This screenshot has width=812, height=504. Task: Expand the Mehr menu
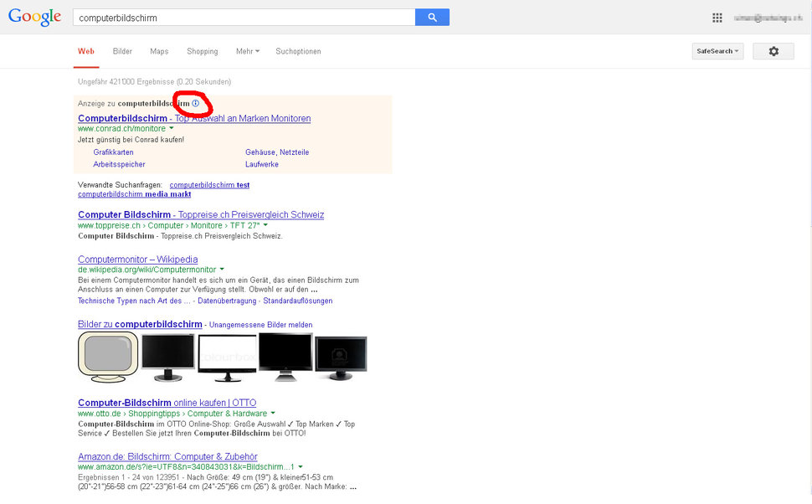tap(247, 52)
